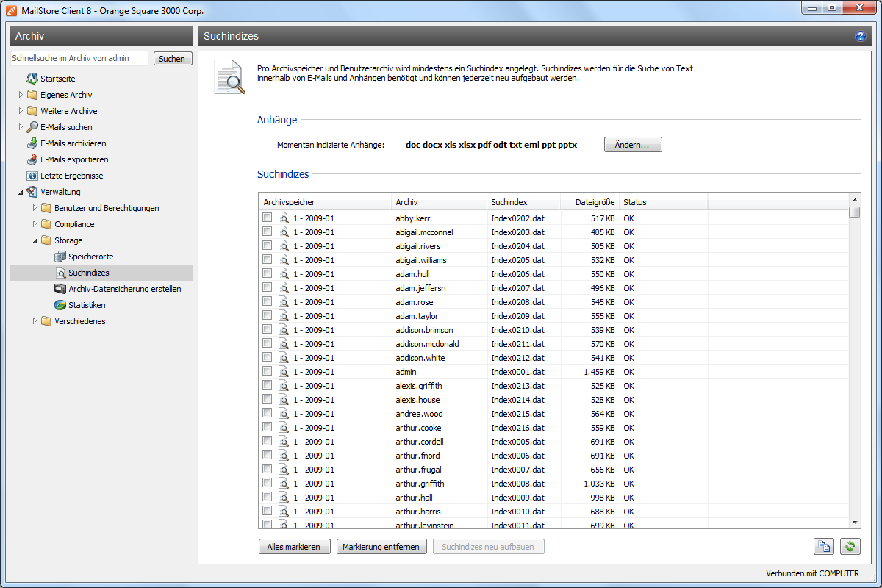Image resolution: width=882 pixels, height=588 pixels.
Task: Click the copy list icon button
Action: (x=824, y=547)
